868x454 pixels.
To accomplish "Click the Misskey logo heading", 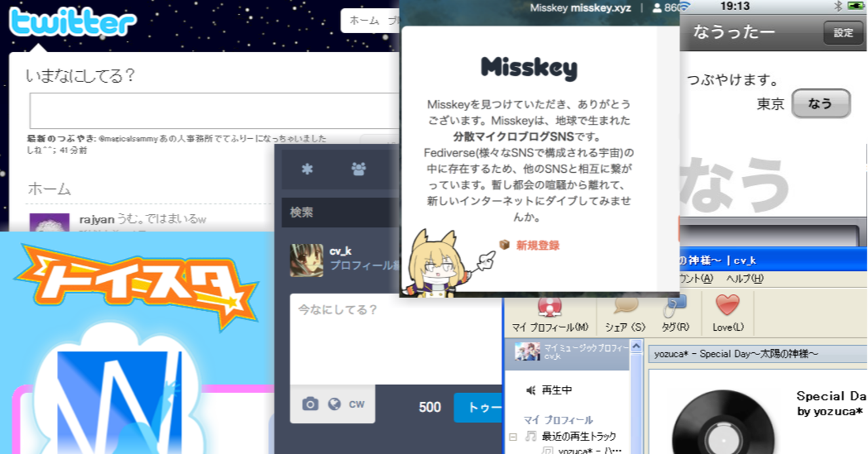I will point(529,68).
